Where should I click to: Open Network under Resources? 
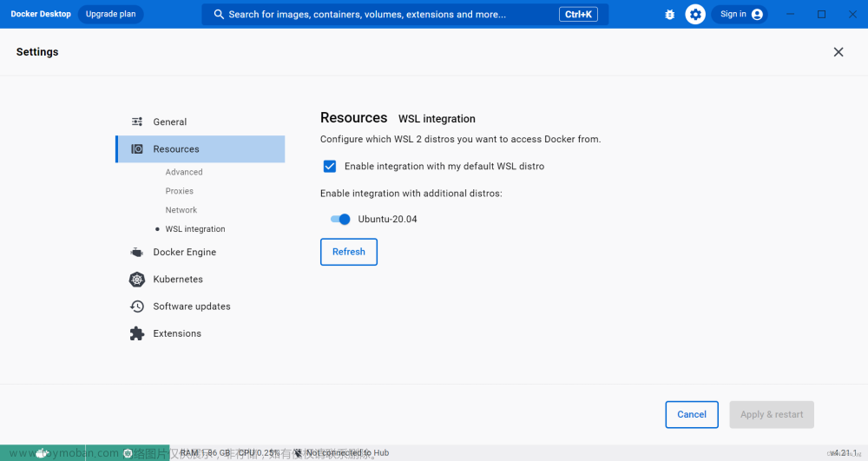[x=181, y=210]
